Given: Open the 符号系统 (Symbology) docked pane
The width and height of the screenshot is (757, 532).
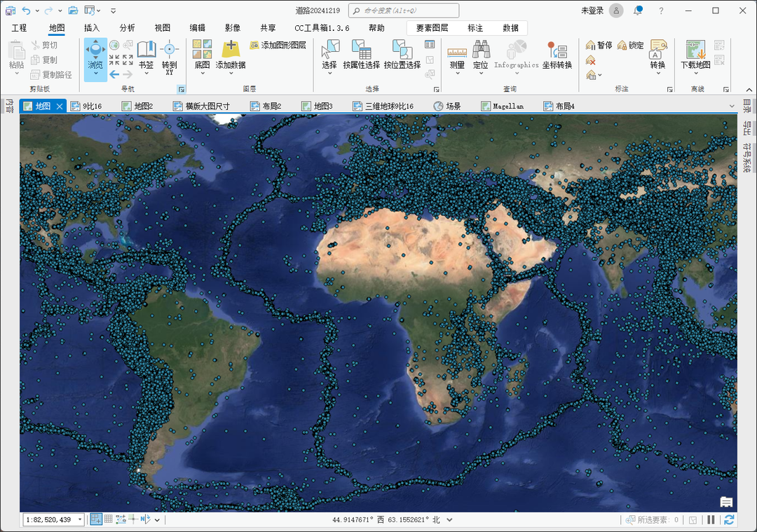Looking at the screenshot, I should tap(747, 158).
